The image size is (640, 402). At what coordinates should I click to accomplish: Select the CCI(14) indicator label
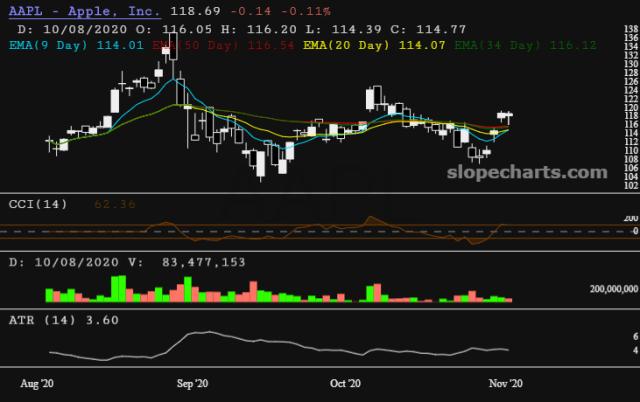coord(38,204)
